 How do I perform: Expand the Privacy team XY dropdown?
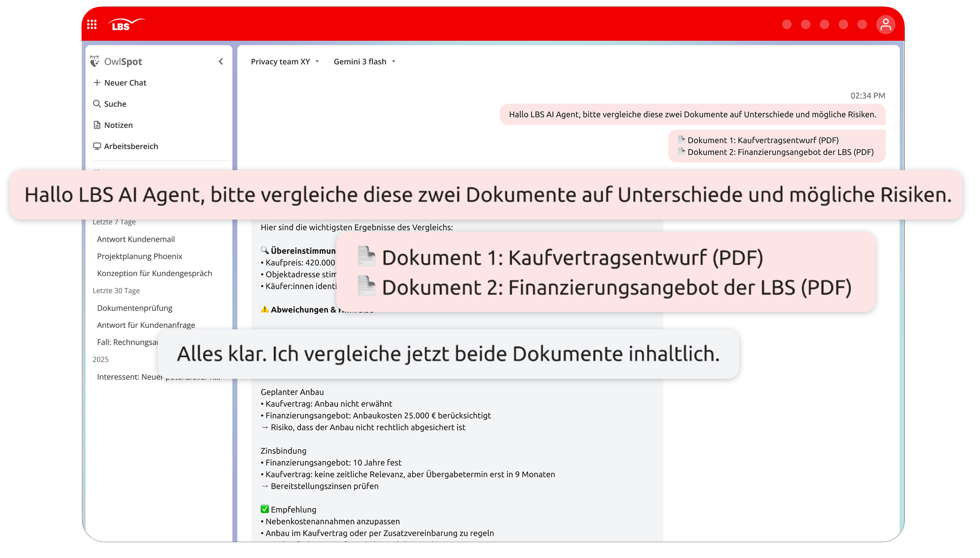[285, 62]
